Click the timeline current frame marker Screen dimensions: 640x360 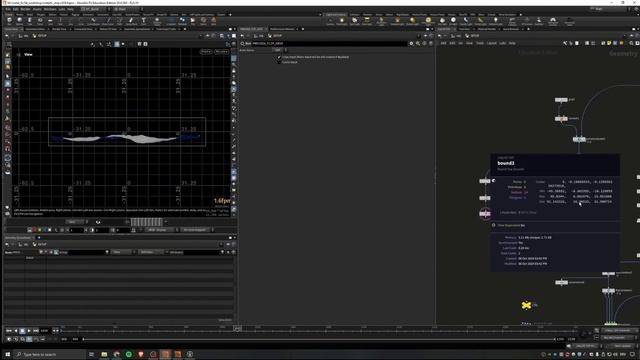point(237,328)
